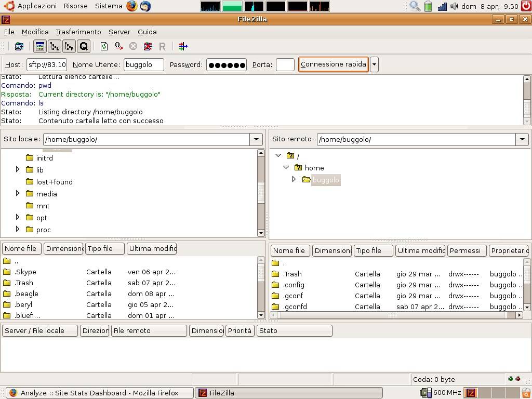Click the disconnect from server icon
Viewport: 532px width, 399px height.
tap(148, 46)
